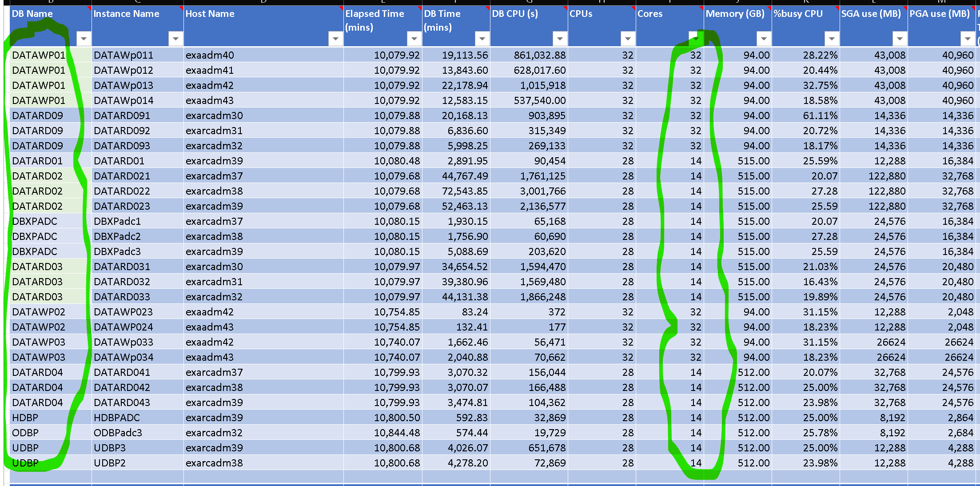The width and height of the screenshot is (980, 486).
Task: Open the DB CPU (s) filter dropdown
Action: tap(560, 39)
